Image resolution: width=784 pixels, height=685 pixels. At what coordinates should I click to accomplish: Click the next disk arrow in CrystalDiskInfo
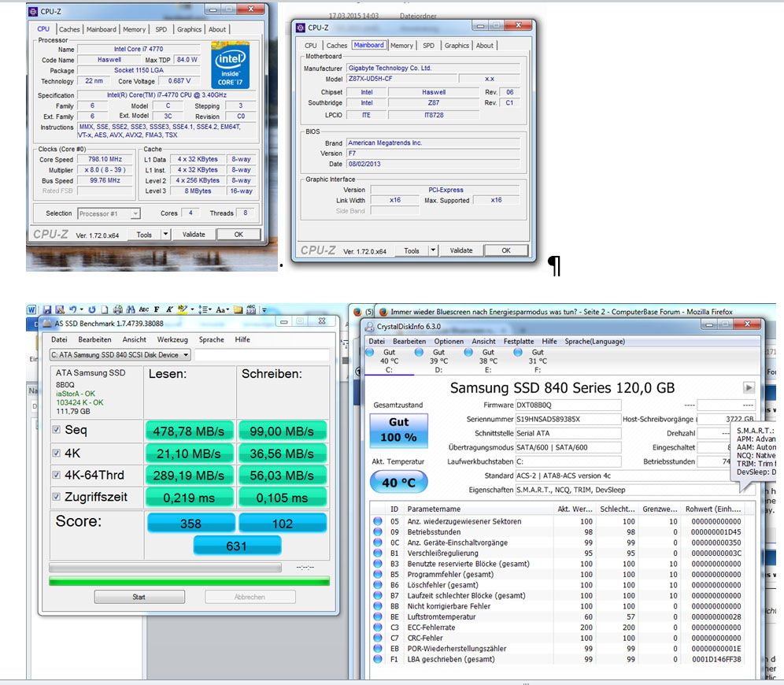pyautogui.click(x=749, y=387)
